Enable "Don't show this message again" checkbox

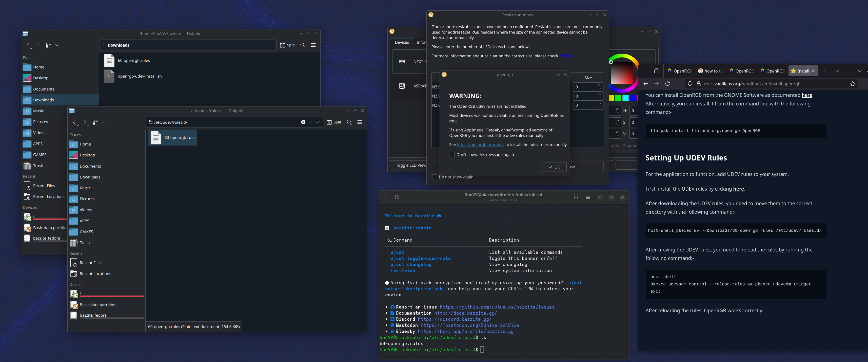[452, 155]
